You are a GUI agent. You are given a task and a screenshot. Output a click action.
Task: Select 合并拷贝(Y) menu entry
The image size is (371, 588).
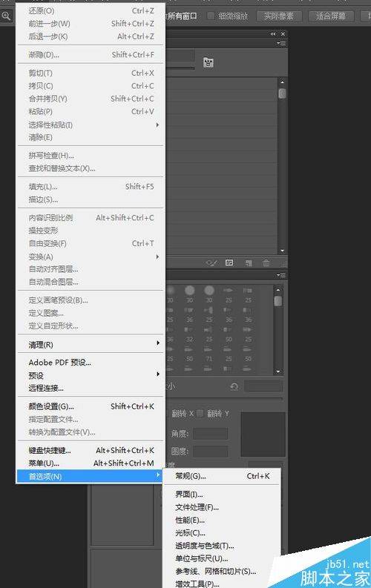coord(91,99)
